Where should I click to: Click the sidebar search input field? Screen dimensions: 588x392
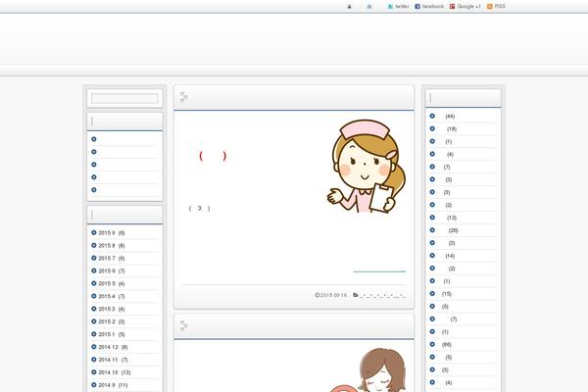pyautogui.click(x=124, y=98)
